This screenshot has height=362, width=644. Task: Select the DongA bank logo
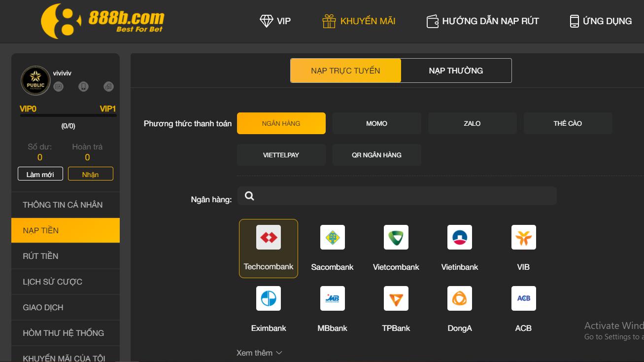(460, 298)
